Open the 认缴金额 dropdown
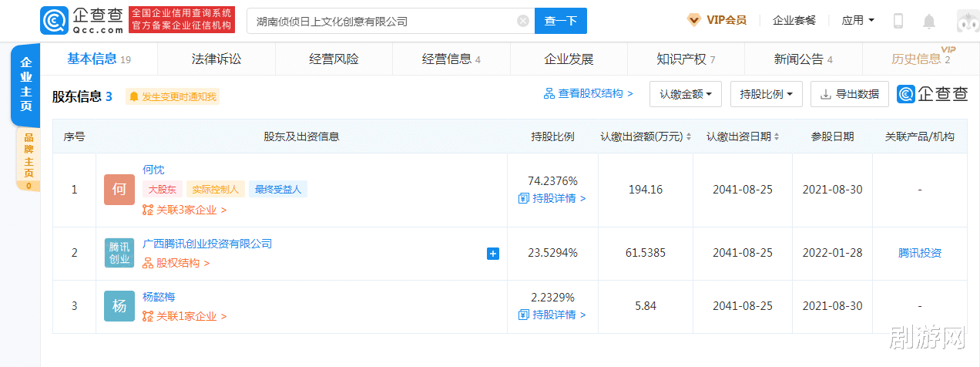 (x=686, y=94)
